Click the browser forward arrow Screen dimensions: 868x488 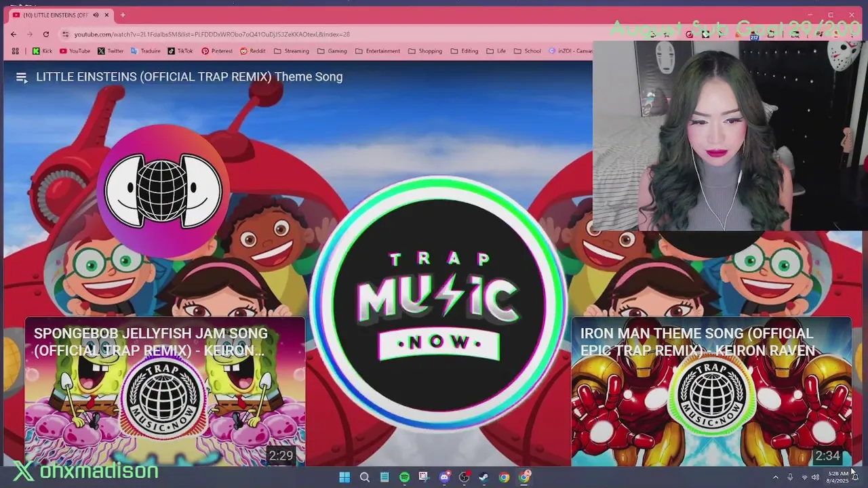click(30, 34)
